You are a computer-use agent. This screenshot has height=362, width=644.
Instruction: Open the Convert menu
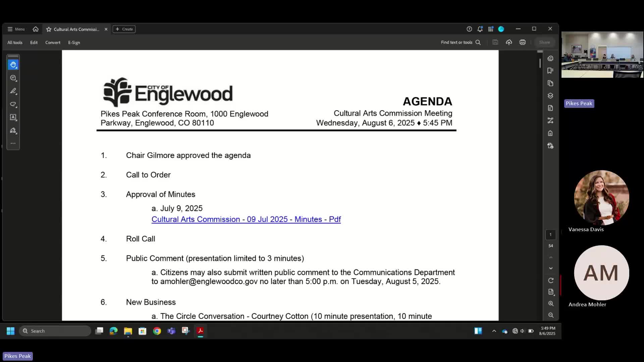tap(53, 43)
